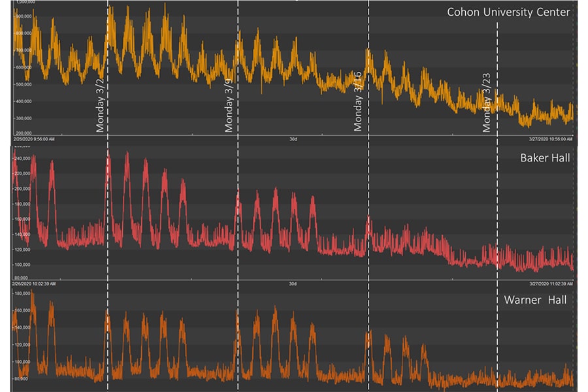Click the 400,000 y-axis value
The width and height of the screenshot is (588, 392).
click(24, 101)
